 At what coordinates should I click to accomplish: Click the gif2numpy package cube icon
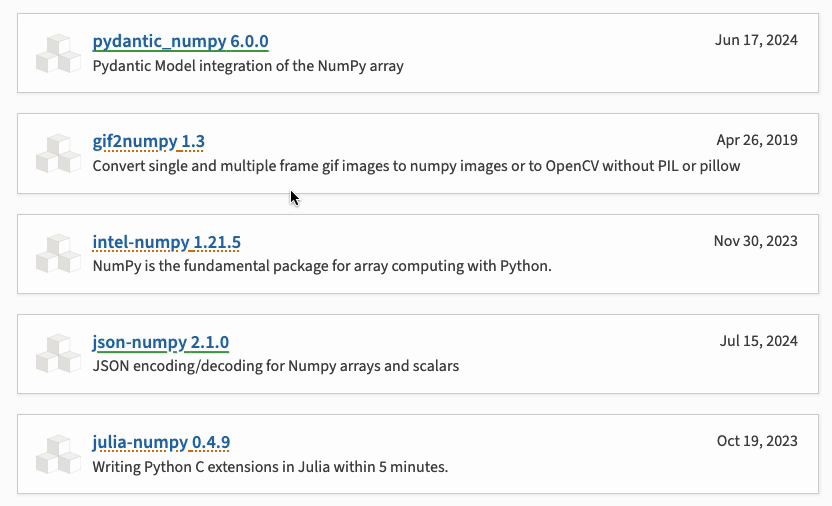coord(58,153)
